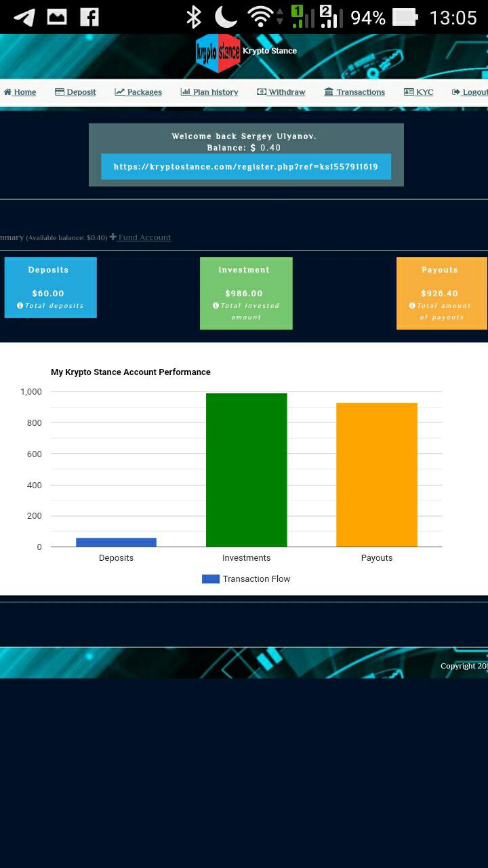Click the chart title My Krypto Stance Account Performance
Viewport: 488px width, 868px height.
click(x=131, y=372)
